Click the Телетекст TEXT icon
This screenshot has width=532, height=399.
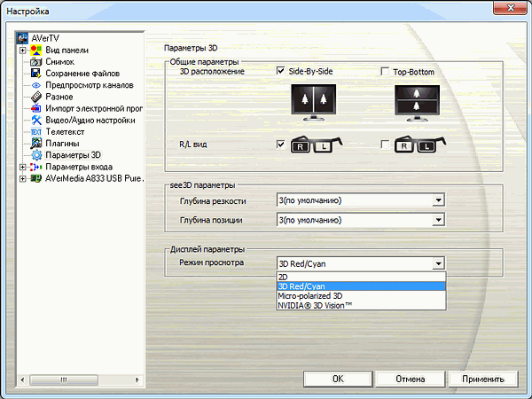point(36,132)
